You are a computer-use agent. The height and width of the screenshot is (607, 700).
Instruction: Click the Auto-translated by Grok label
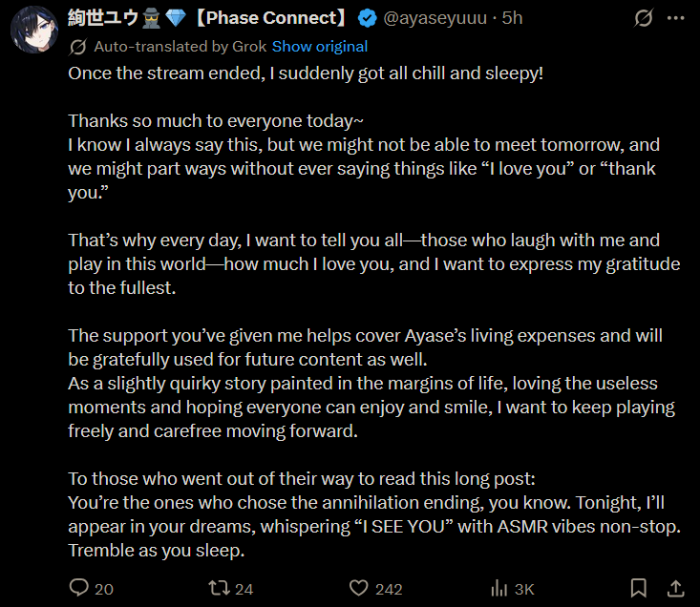click(x=181, y=47)
